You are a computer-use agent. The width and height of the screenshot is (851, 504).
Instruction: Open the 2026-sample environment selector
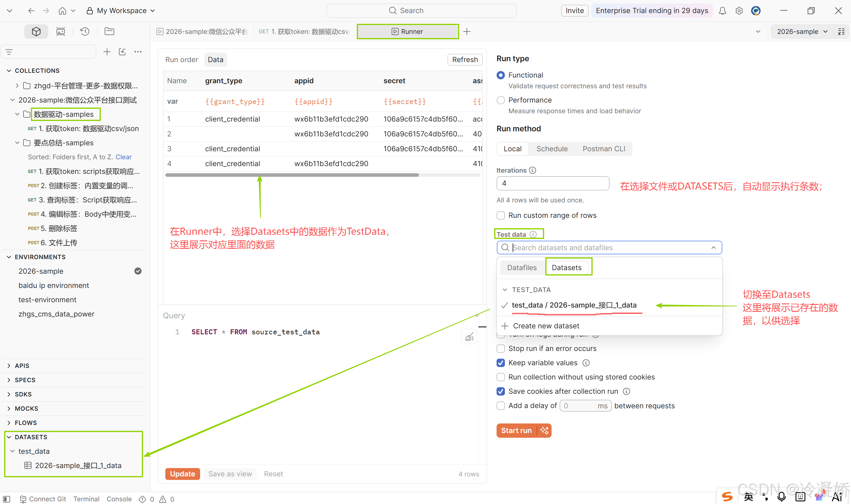click(802, 31)
